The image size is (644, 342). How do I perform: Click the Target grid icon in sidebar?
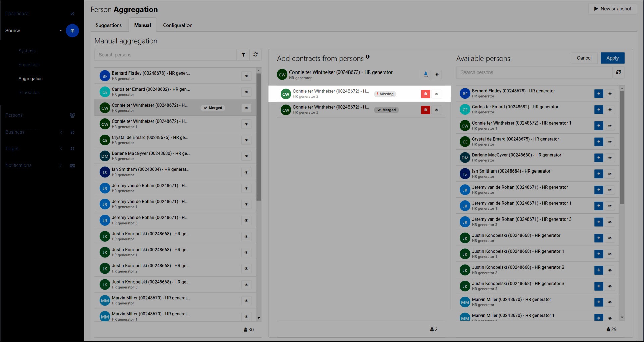[x=72, y=149]
